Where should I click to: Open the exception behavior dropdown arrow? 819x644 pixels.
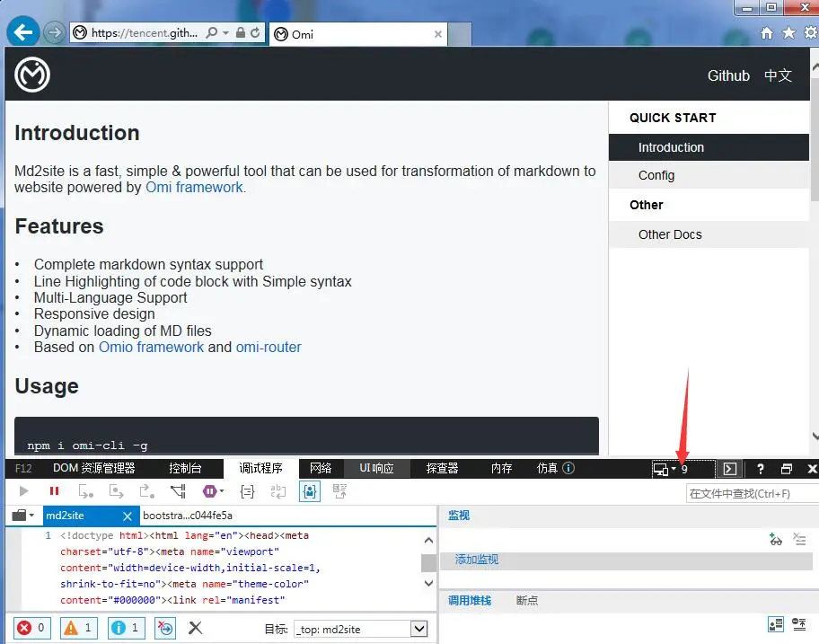[x=222, y=491]
